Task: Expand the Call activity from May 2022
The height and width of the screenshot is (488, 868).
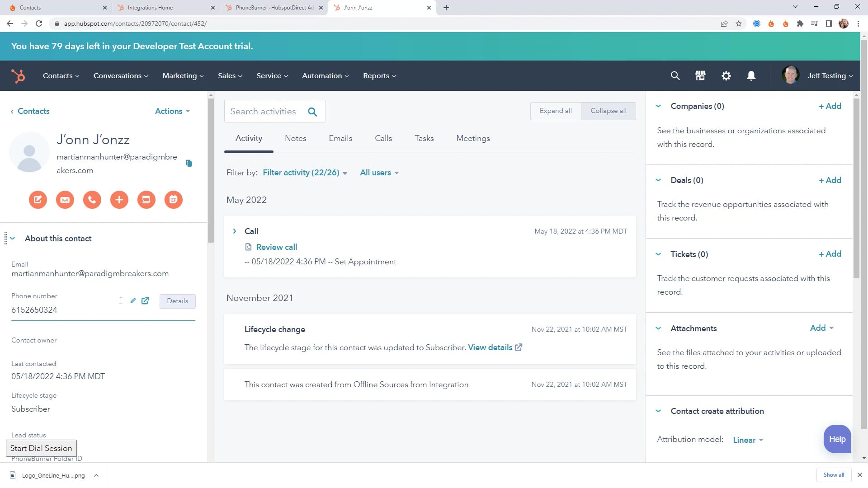Action: click(x=234, y=231)
